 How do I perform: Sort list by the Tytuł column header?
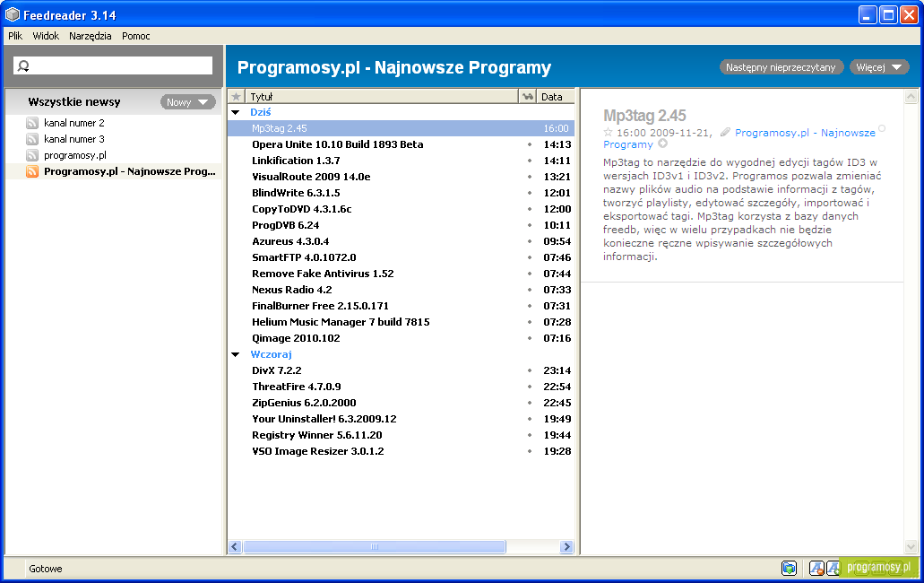coord(381,97)
